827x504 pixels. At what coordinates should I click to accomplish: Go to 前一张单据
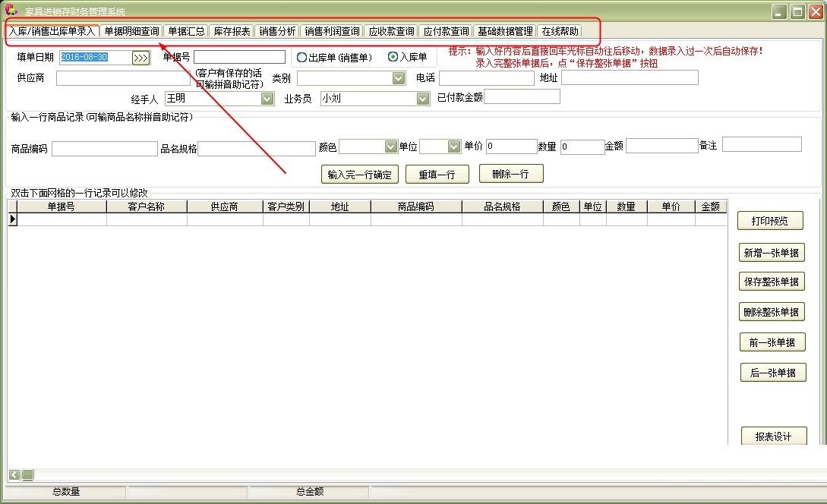click(772, 342)
